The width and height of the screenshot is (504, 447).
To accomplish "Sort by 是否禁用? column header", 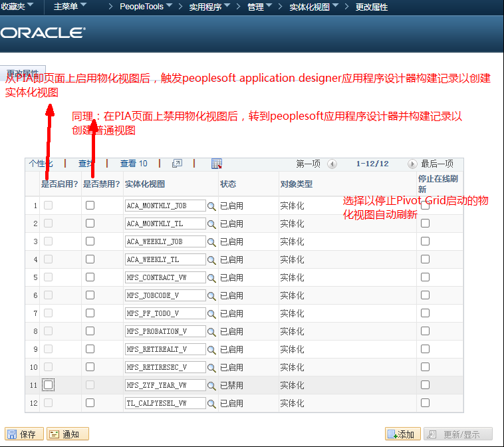I will pyautogui.click(x=102, y=184).
